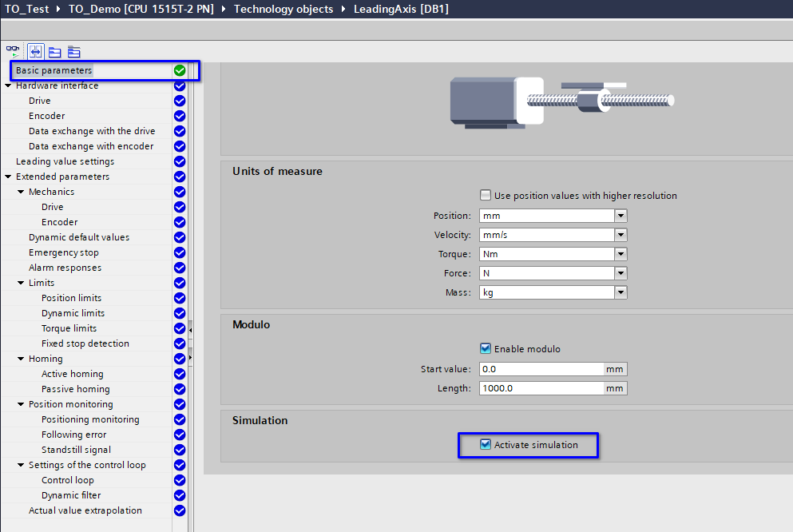Click blue status checkmark beside Emergency stop

coord(180,252)
